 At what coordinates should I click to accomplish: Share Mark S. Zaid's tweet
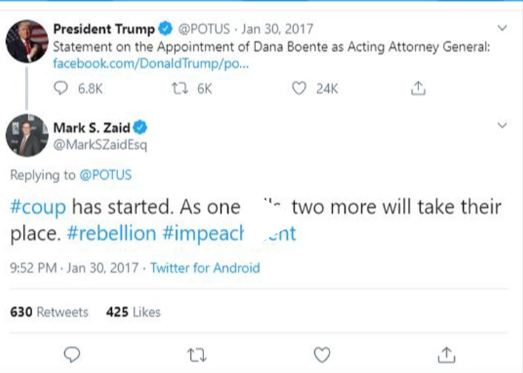coord(447,354)
